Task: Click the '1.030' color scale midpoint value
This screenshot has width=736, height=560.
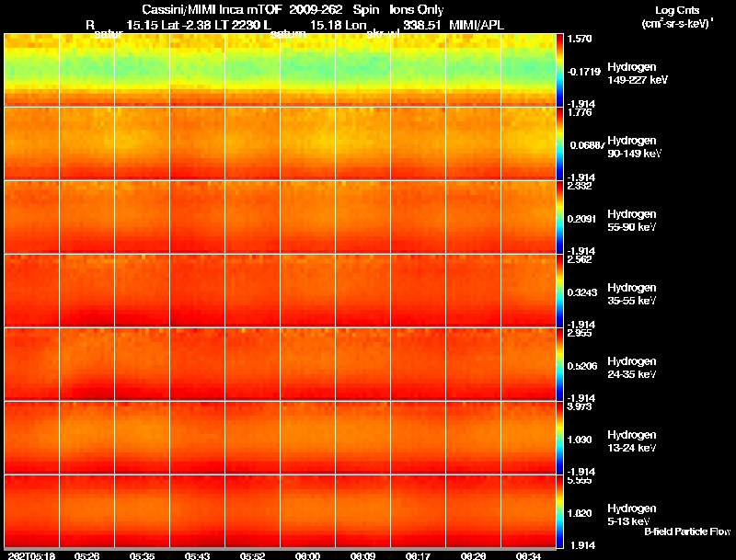Action: 581,440
